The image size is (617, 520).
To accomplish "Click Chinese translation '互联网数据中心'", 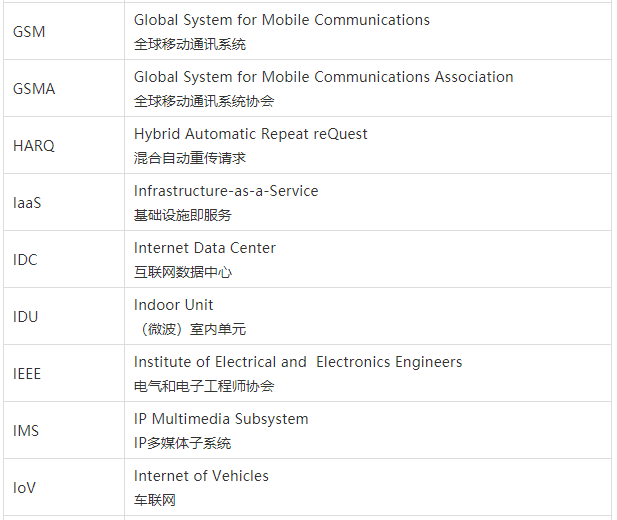I will pos(182,272).
